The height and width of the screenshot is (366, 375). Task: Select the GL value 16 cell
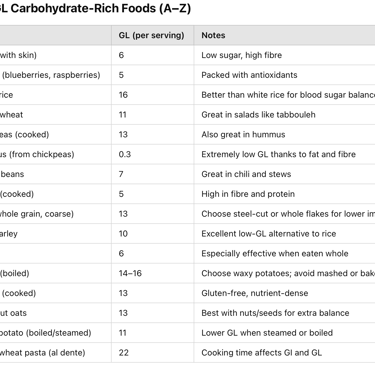(x=153, y=95)
